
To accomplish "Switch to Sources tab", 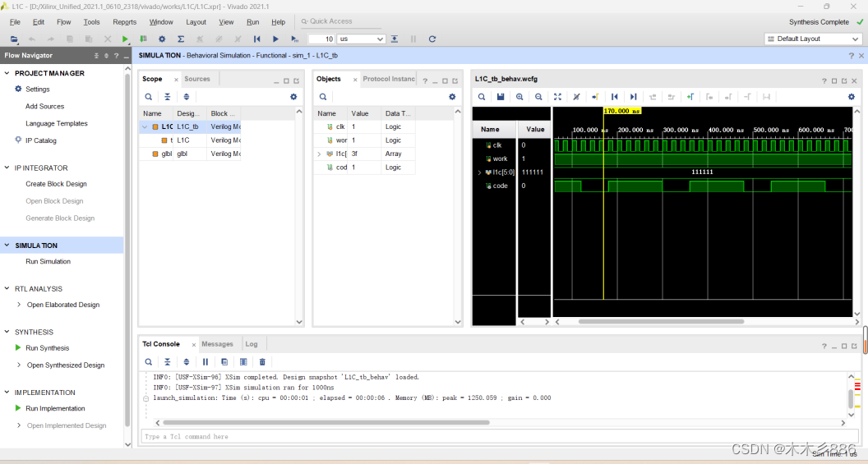I will coord(197,79).
